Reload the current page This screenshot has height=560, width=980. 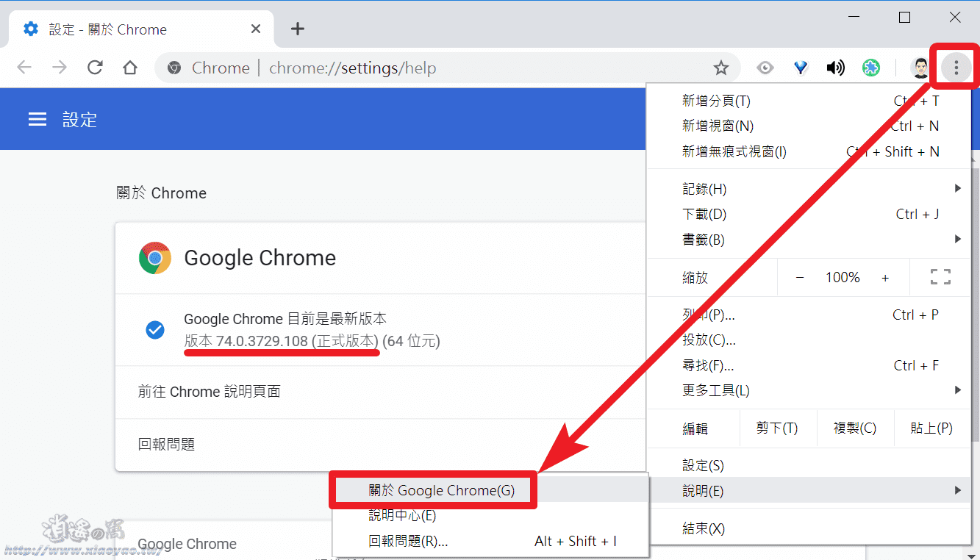pyautogui.click(x=95, y=68)
